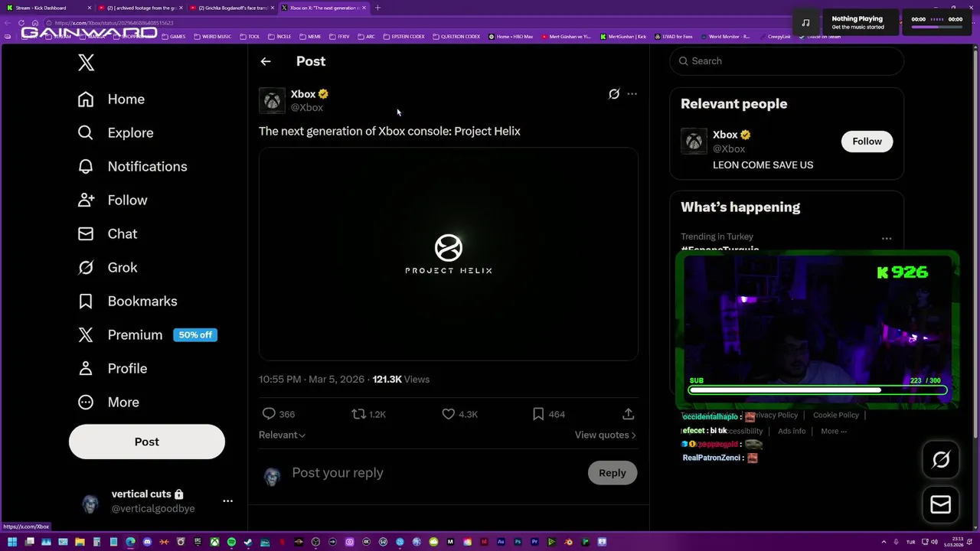Viewport: 980px width, 551px height.
Task: Click the X logo in the sidebar
Action: pyautogui.click(x=86, y=63)
